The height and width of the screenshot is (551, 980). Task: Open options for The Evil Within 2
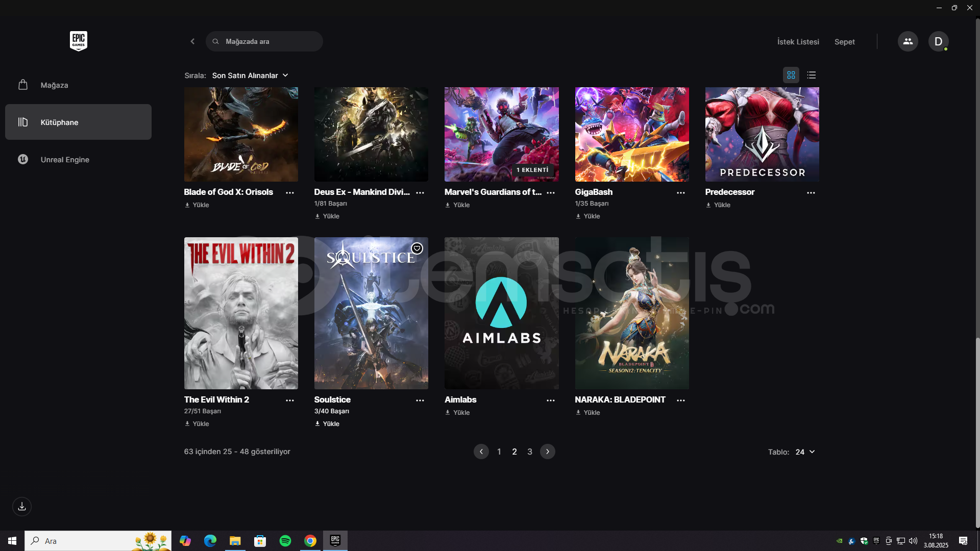290,400
